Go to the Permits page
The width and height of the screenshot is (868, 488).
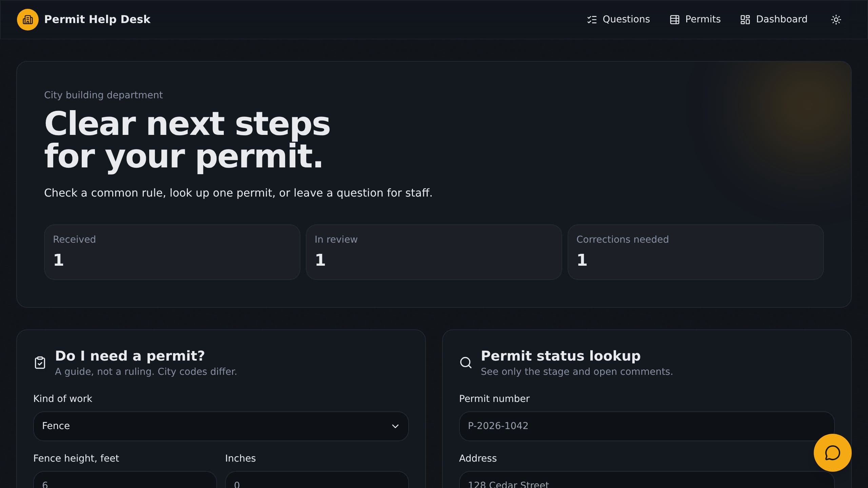coord(695,20)
